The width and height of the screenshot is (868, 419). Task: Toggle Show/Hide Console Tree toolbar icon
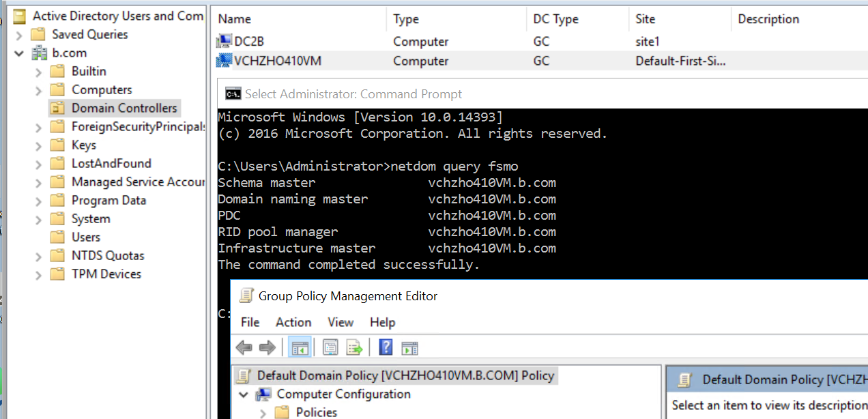tap(300, 348)
